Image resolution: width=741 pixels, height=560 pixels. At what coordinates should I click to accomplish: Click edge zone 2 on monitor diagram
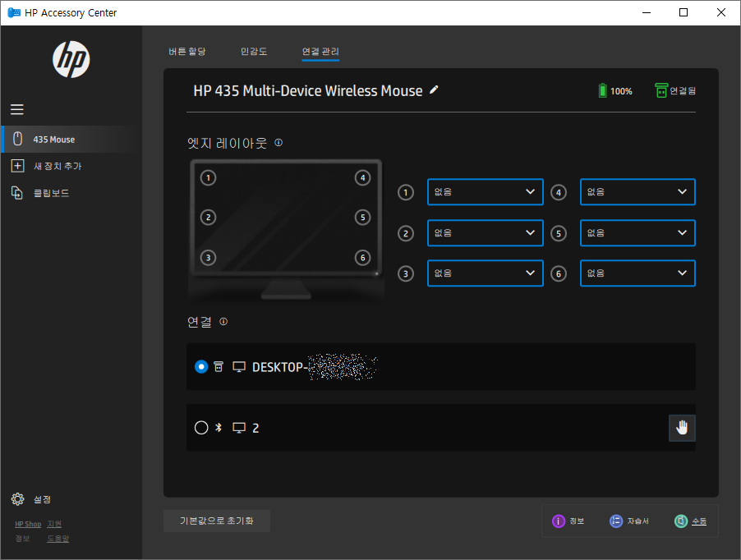[209, 218]
